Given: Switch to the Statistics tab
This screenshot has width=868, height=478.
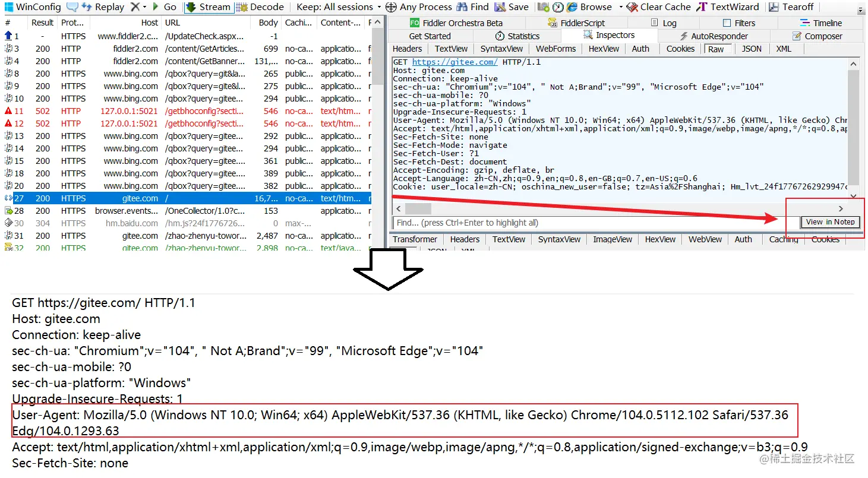Looking at the screenshot, I should (517, 36).
